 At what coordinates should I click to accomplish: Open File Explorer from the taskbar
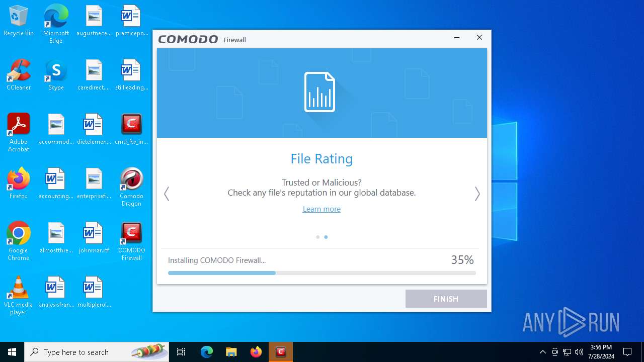tap(231, 352)
